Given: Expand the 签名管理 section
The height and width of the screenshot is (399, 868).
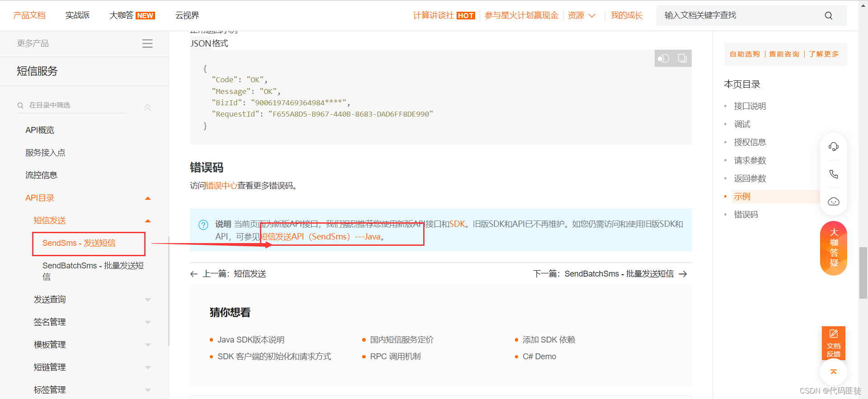Looking at the screenshot, I should (x=147, y=322).
